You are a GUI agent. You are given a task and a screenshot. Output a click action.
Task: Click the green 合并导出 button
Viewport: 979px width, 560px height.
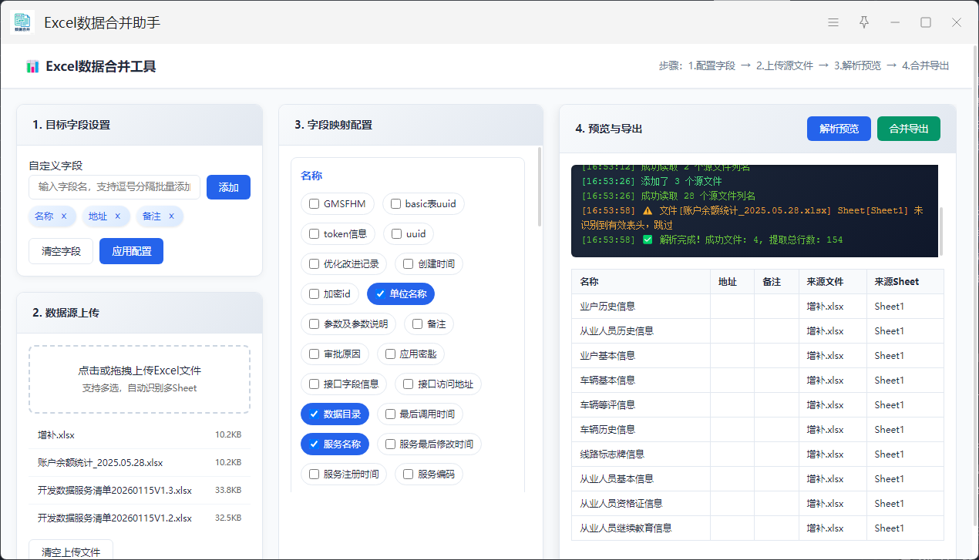(908, 129)
